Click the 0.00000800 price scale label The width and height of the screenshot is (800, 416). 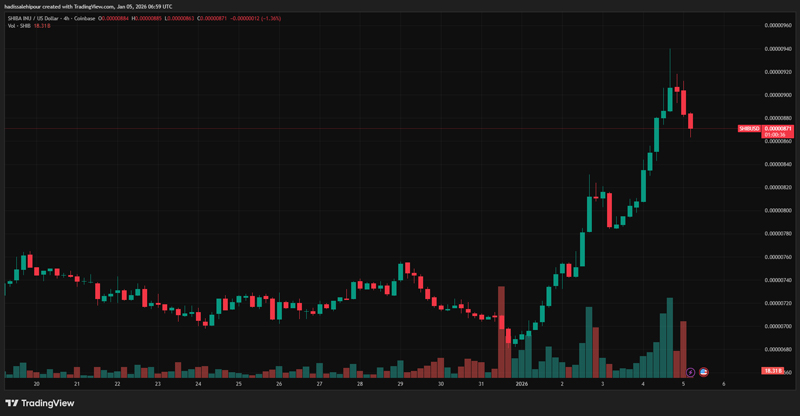(x=779, y=210)
